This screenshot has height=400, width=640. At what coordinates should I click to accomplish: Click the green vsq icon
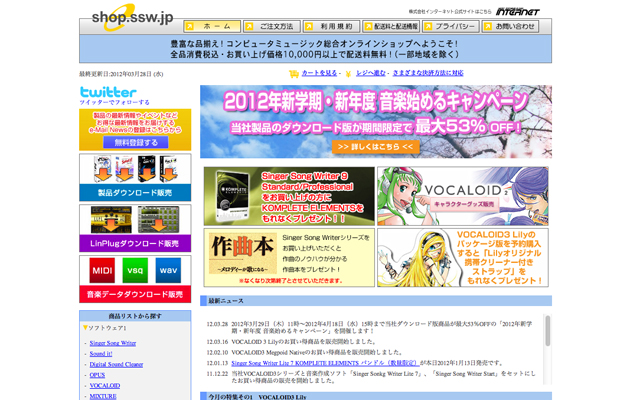(135, 270)
